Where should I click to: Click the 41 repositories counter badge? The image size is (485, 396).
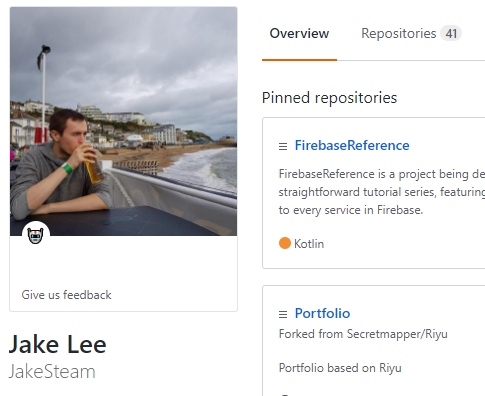[x=451, y=33]
